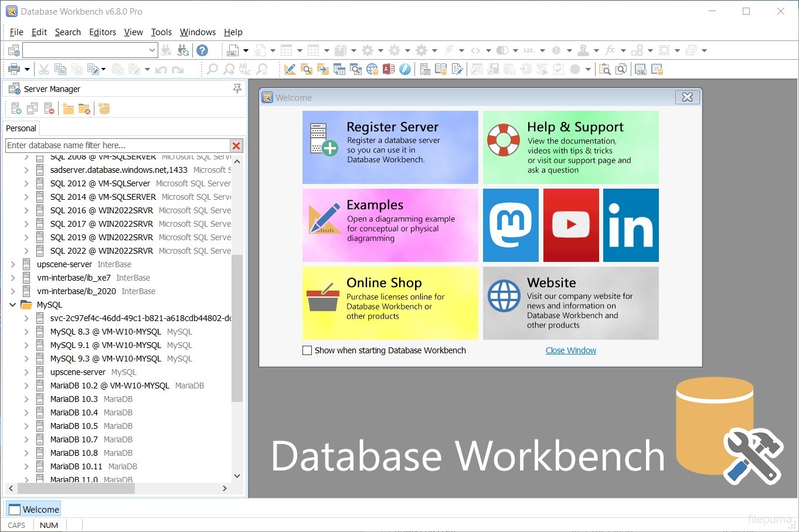Click the LinkedIn tile
Screen dimensions: 799x532
pos(631,225)
